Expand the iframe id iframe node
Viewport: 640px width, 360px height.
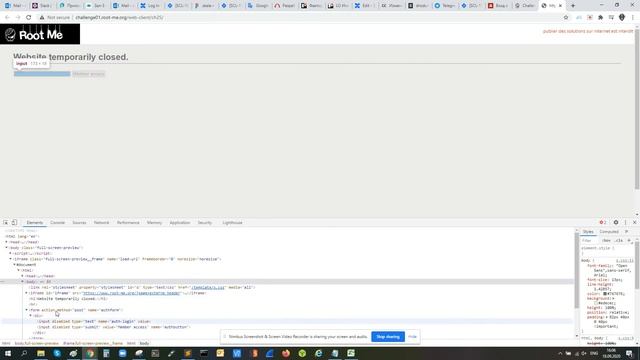click(x=27, y=293)
